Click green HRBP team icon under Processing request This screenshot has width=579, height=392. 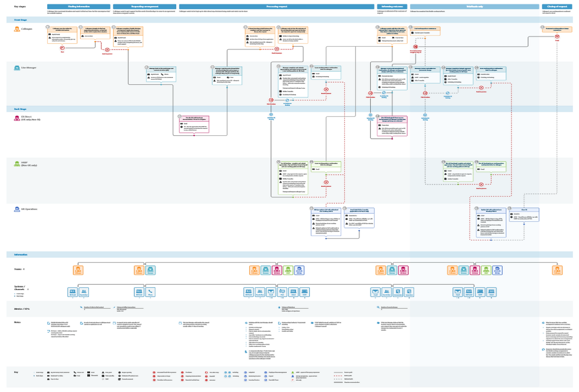(288, 270)
